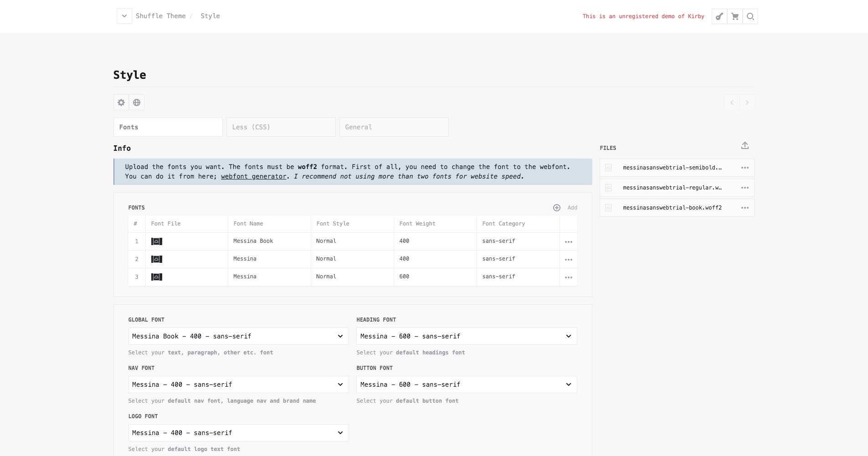Open options for messinasanswebtrial-book.woff2 file
Image resolution: width=868 pixels, height=456 pixels.
point(745,208)
